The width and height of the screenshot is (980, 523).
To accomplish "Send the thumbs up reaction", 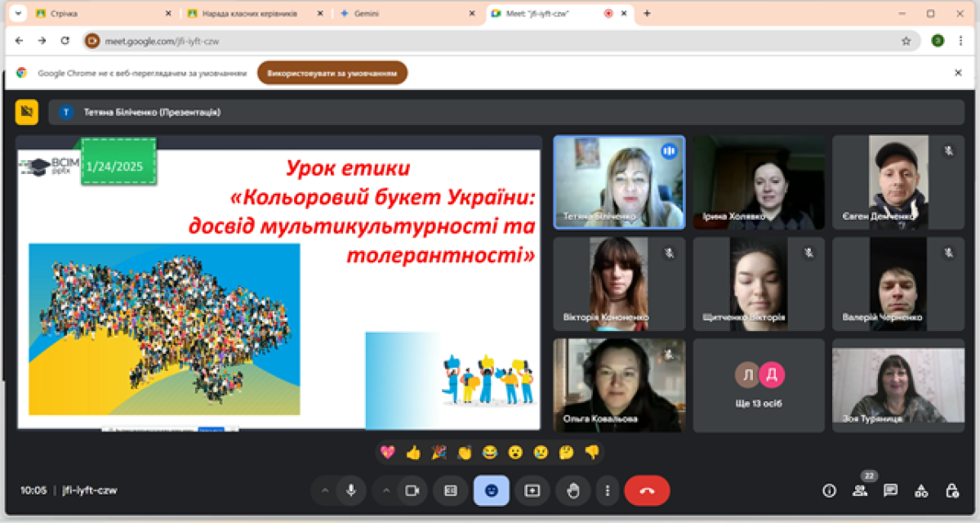I will pyautogui.click(x=412, y=452).
